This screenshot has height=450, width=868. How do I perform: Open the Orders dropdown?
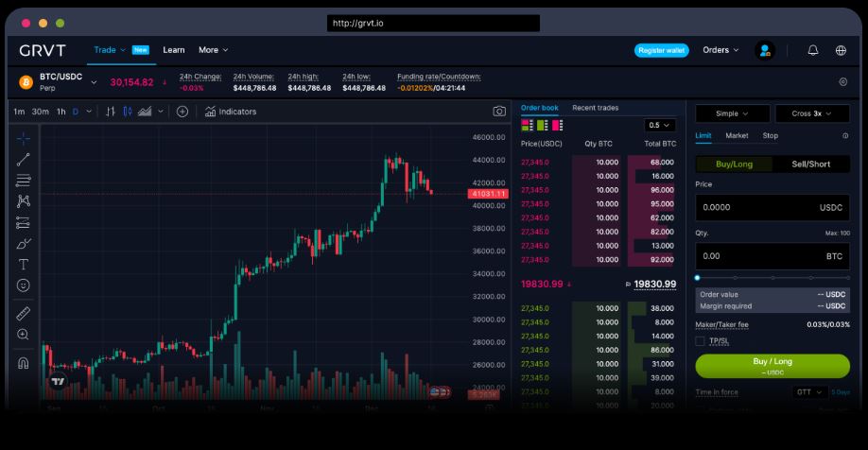point(720,50)
